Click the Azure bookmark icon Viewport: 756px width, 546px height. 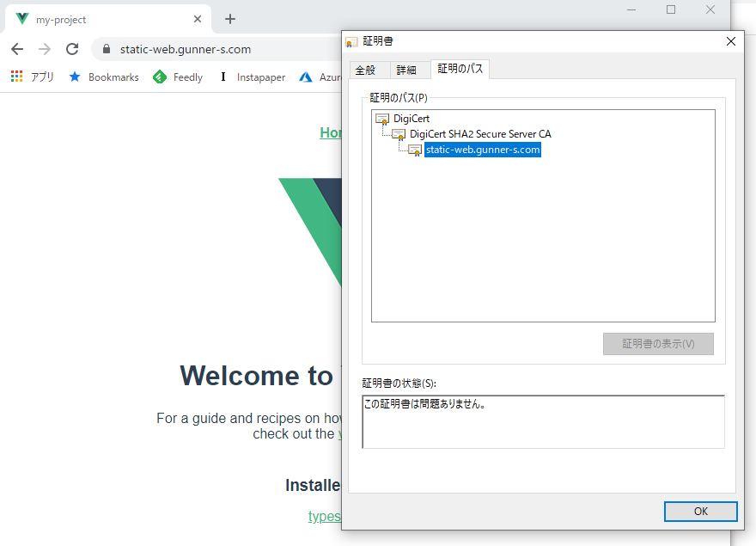click(x=306, y=77)
